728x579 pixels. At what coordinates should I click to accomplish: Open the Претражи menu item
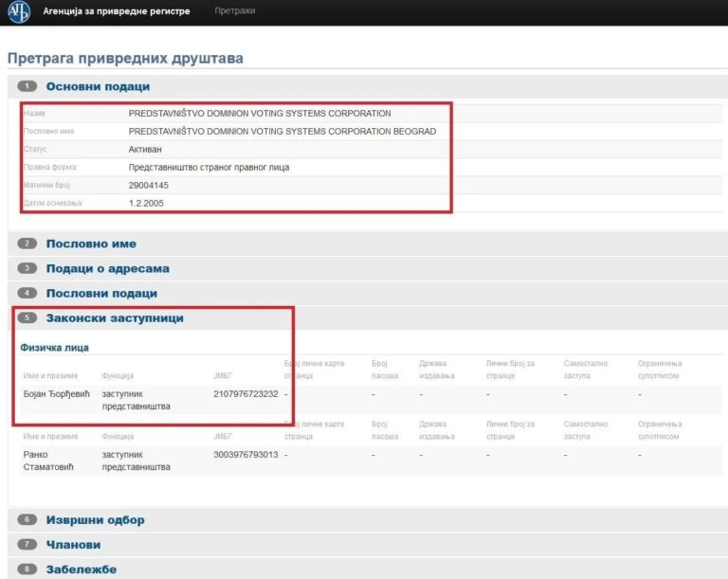[234, 11]
